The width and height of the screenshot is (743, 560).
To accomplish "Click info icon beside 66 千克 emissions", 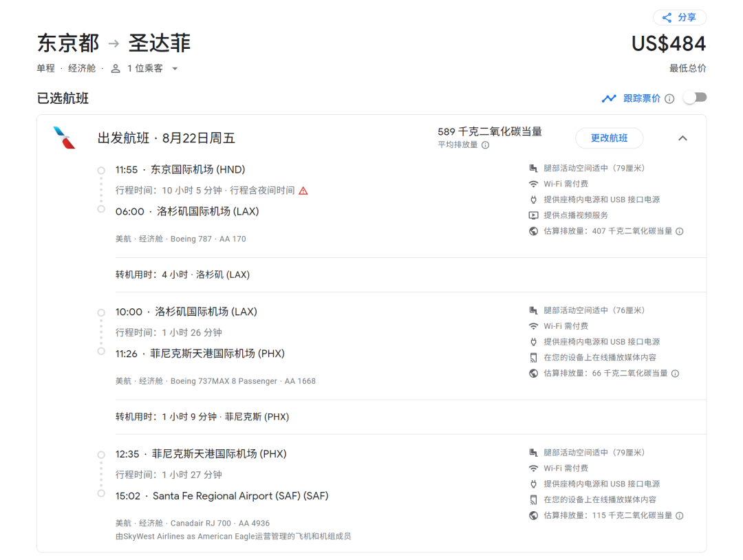I will point(675,374).
